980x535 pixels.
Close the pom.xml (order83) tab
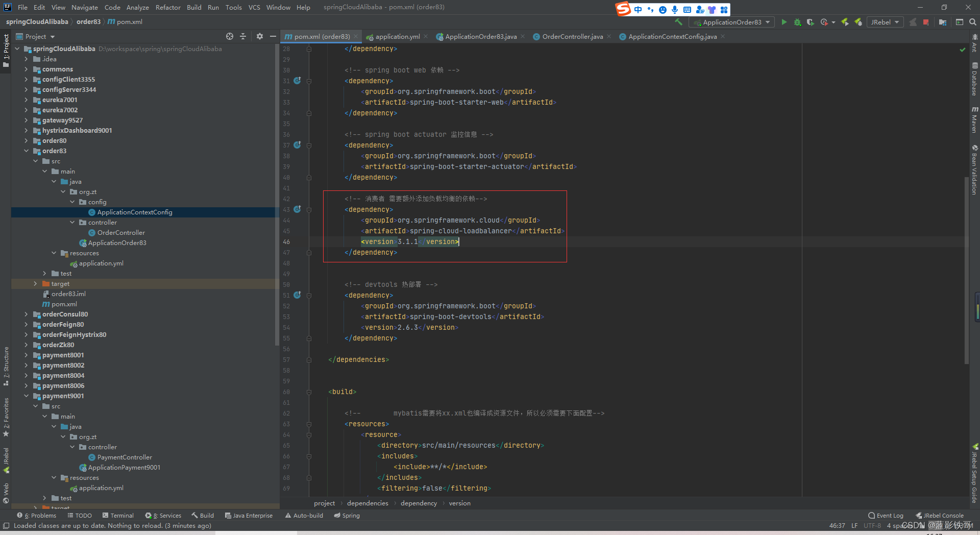point(356,36)
